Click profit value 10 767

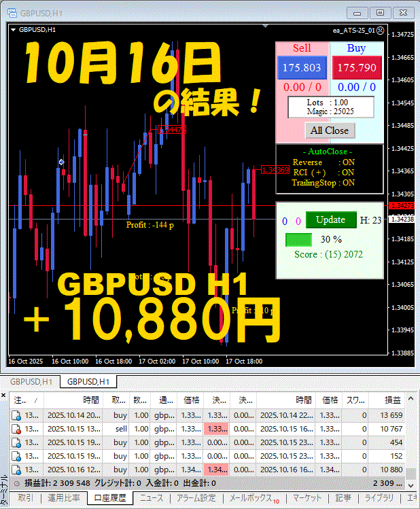click(391, 429)
